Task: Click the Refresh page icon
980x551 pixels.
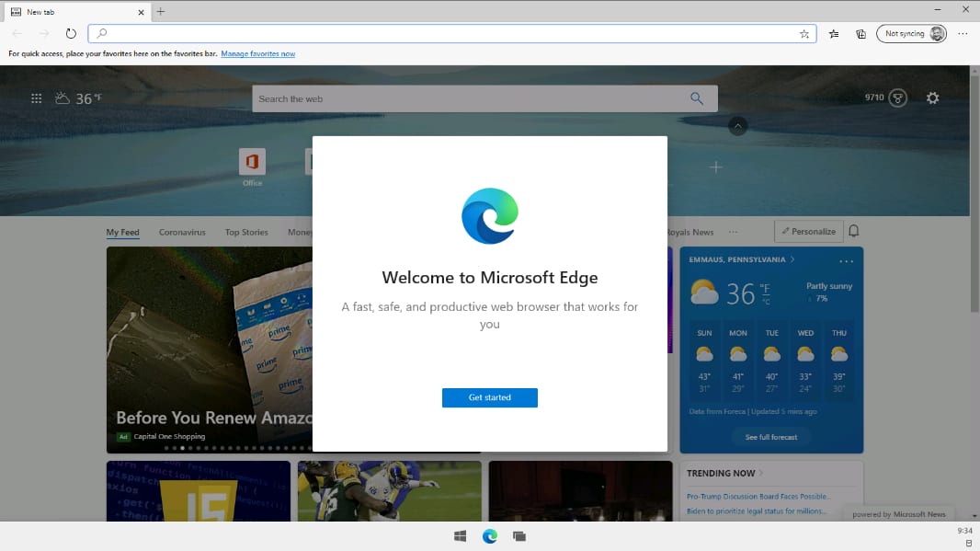Action: pyautogui.click(x=71, y=34)
